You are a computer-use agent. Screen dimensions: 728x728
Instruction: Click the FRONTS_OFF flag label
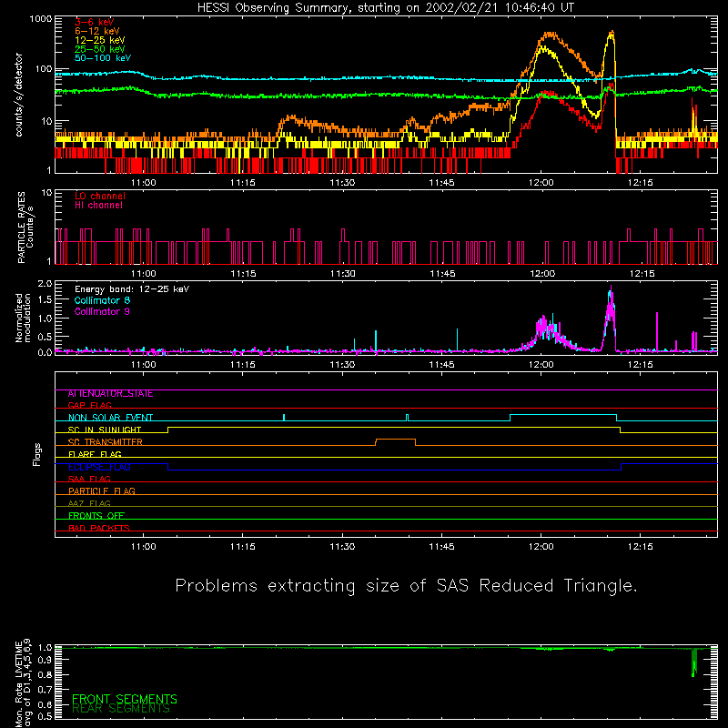click(x=96, y=516)
